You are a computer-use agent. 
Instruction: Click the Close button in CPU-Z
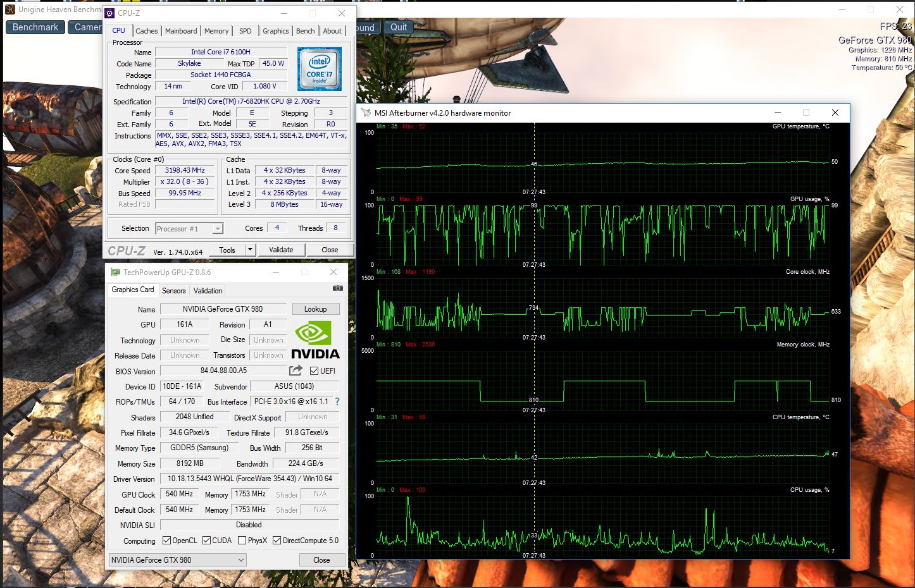[x=330, y=250]
